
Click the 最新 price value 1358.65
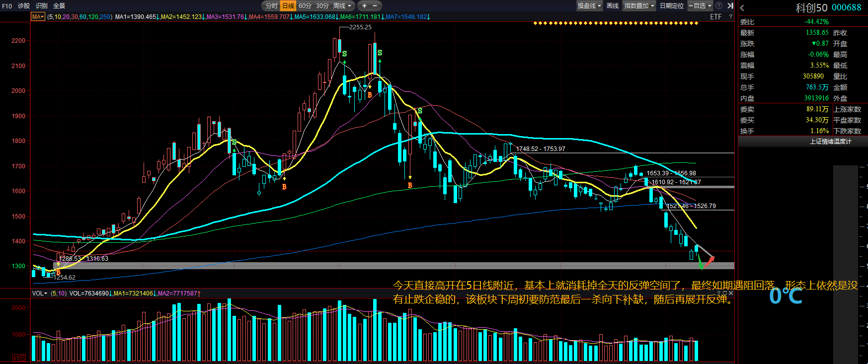point(817,33)
